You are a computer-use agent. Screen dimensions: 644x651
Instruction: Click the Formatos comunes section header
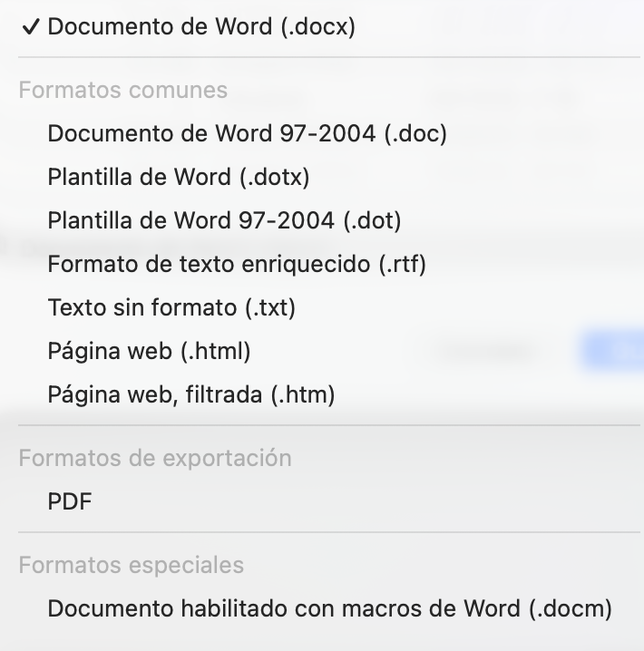pos(123,91)
